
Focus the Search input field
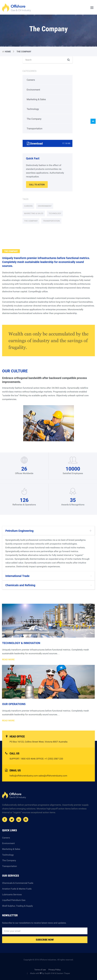(x=44, y=60)
